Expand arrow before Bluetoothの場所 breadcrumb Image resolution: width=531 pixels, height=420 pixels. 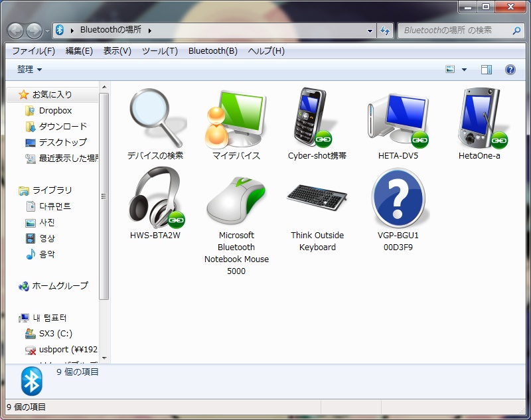72,31
